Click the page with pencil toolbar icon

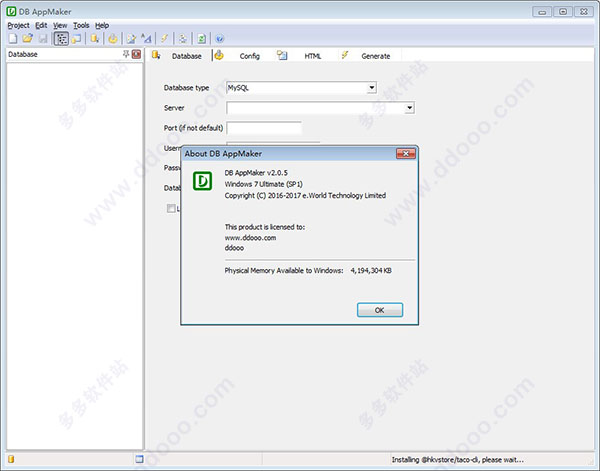pyautogui.click(x=131, y=38)
